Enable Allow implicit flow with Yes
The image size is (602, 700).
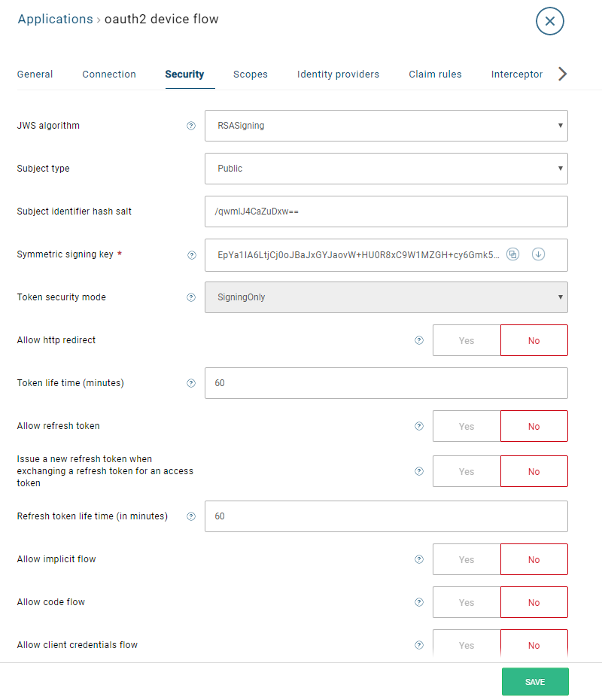click(x=467, y=559)
